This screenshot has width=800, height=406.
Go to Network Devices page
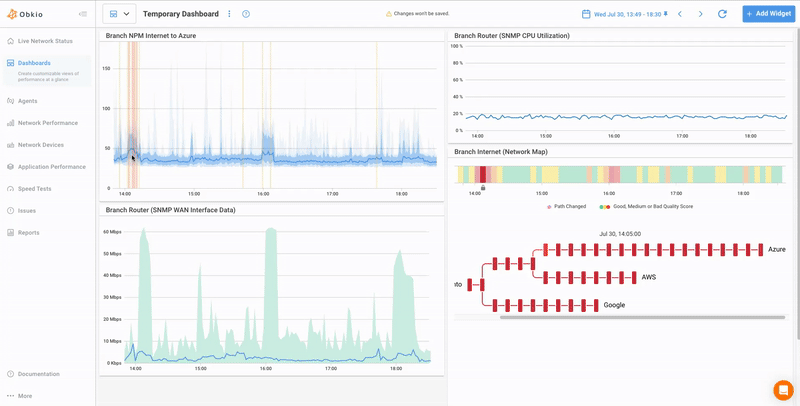coord(40,145)
